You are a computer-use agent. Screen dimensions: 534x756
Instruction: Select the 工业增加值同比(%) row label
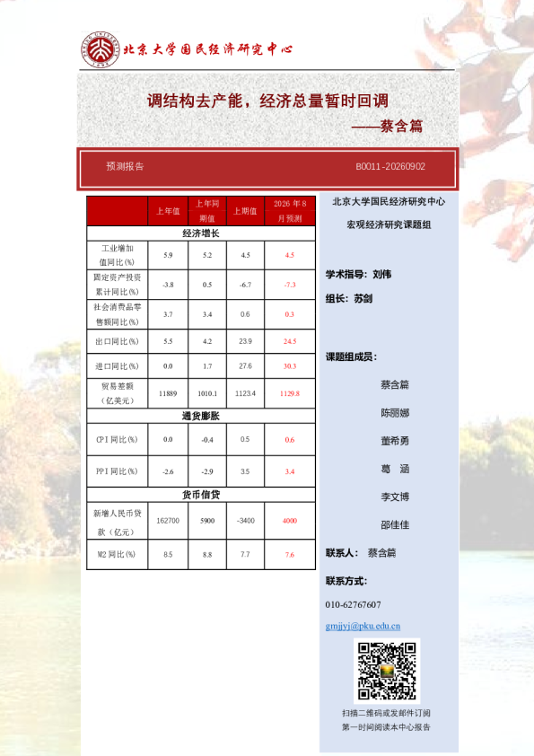point(117,255)
